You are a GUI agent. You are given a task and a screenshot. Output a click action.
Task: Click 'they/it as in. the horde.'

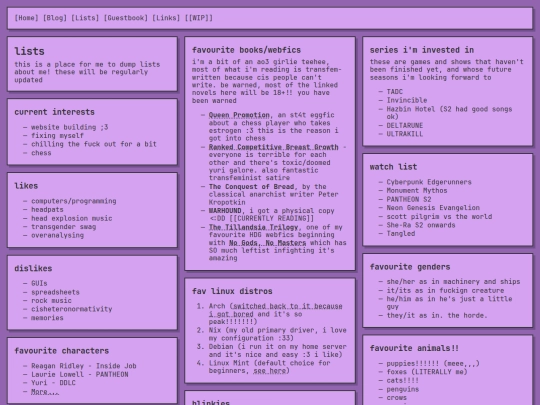437,315
